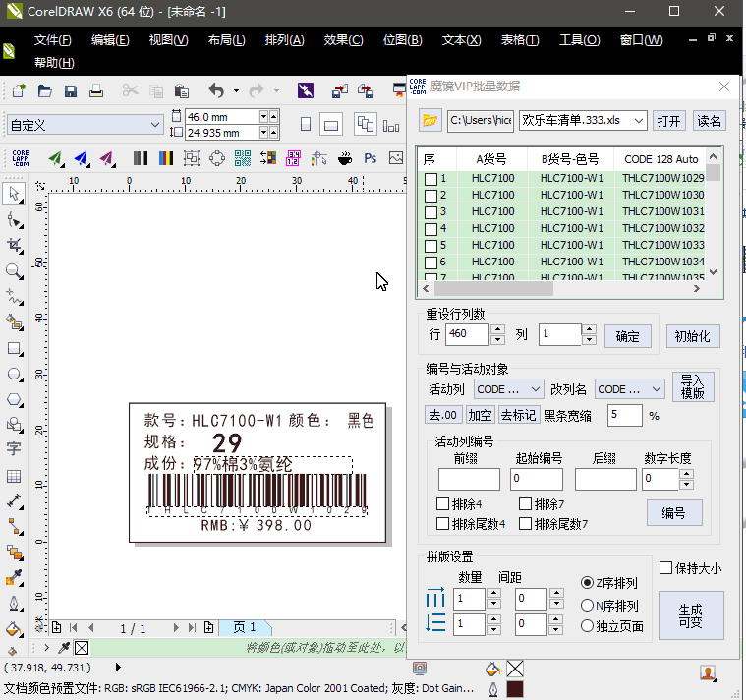Image resolution: width=746 pixels, height=700 pixels.
Task: Click the 生成可变 button
Action: pos(690,615)
